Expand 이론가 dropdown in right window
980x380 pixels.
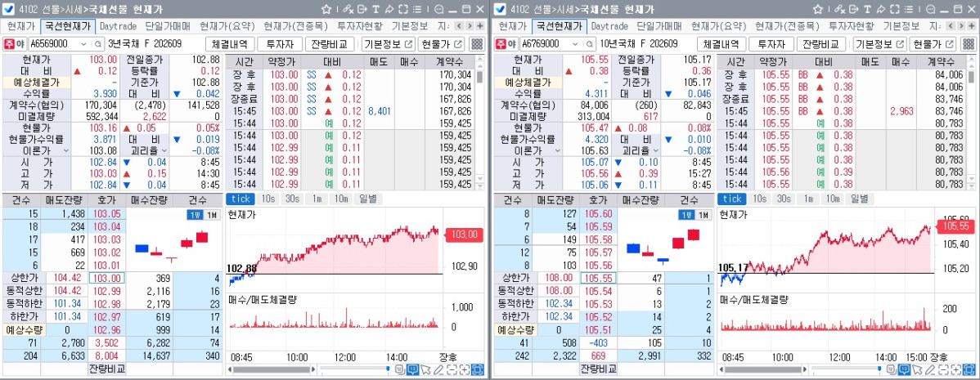[x=556, y=150]
